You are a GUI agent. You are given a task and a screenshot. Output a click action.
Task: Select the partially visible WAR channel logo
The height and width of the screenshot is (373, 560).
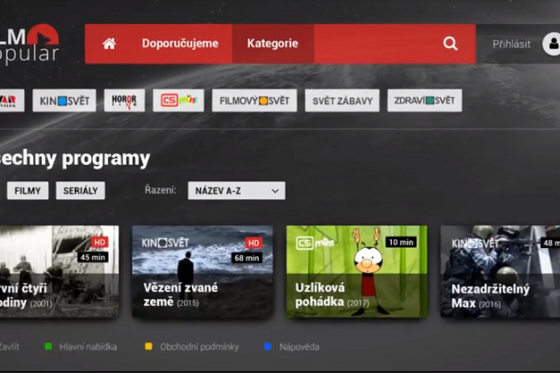(12, 100)
